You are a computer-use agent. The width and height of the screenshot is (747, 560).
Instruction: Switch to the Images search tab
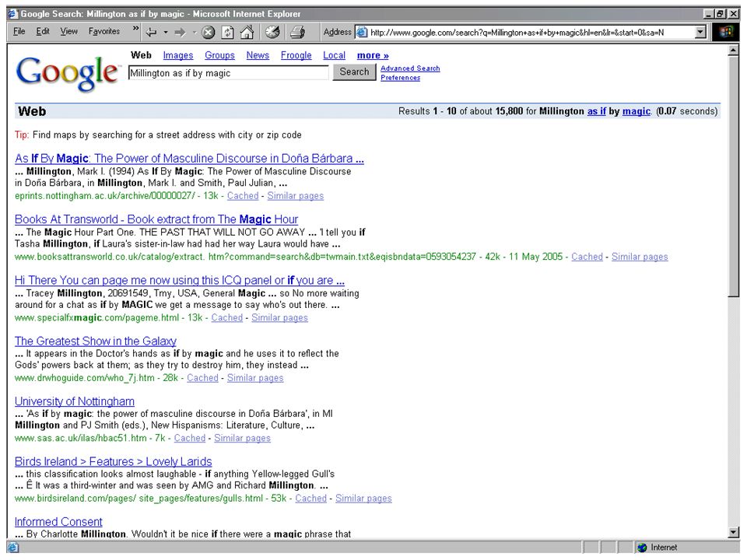[x=178, y=55]
